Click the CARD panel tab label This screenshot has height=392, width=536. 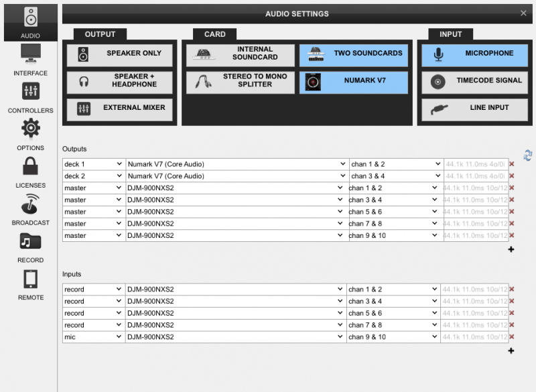tap(214, 34)
